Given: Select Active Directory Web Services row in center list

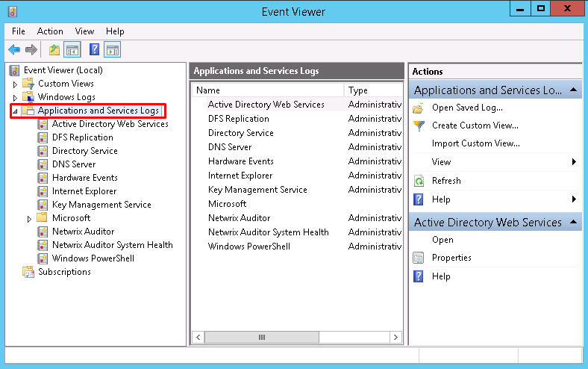Looking at the screenshot, I should (x=298, y=105).
